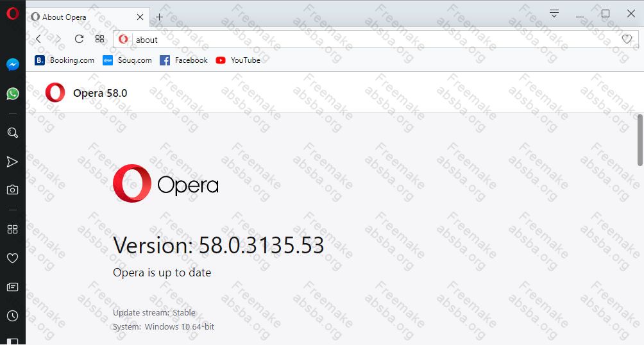This screenshot has height=345, width=644.
Task: Maximize the Opera window
Action: coord(605,13)
